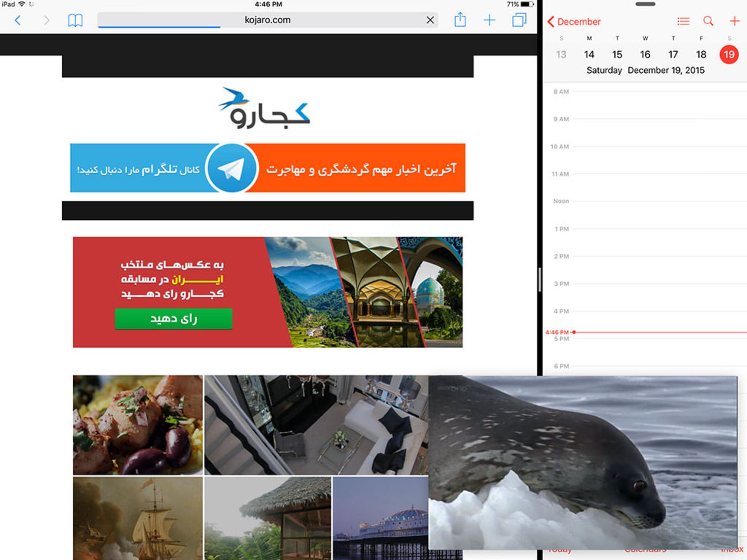
Task: Stop loading page with X icon
Action: (x=430, y=20)
